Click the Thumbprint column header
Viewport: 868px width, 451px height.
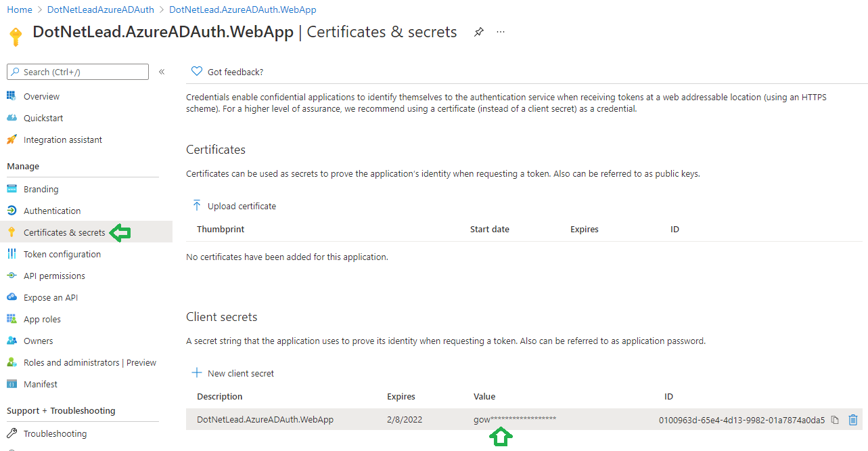click(x=221, y=230)
